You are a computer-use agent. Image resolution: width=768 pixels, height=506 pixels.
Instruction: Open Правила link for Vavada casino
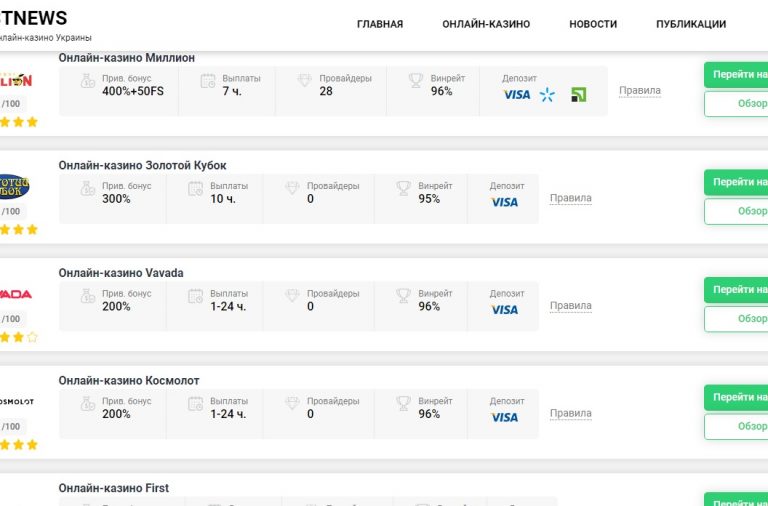pos(571,306)
